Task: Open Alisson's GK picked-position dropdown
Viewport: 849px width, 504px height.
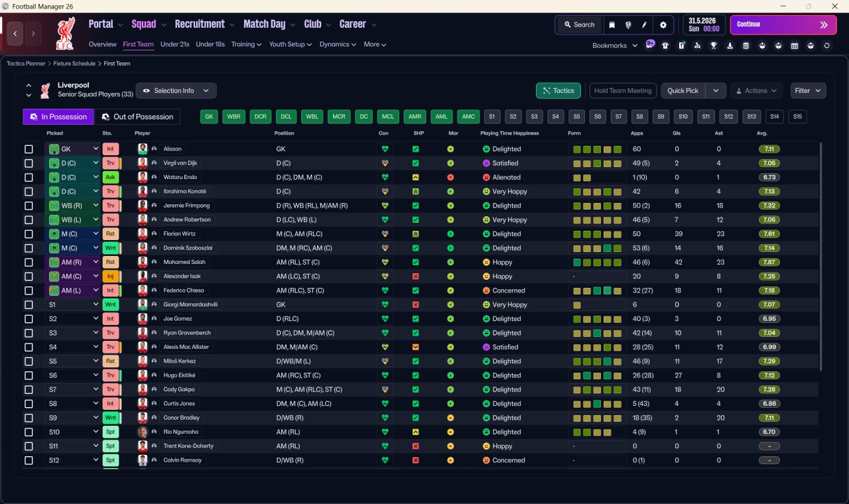Action: [73, 149]
